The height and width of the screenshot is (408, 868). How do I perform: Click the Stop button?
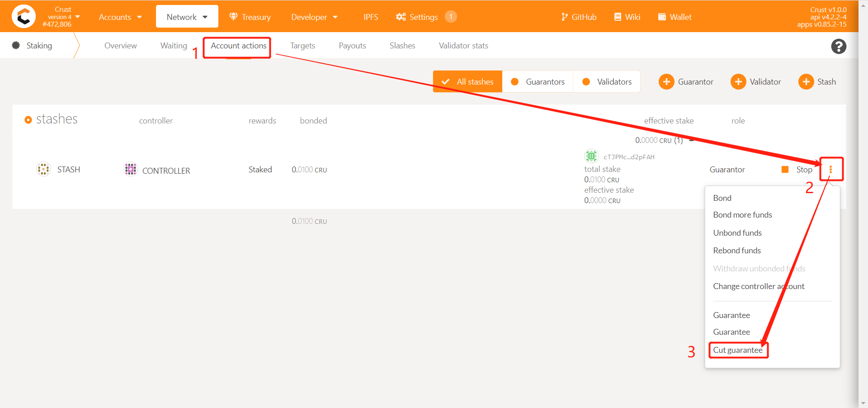[x=797, y=170]
